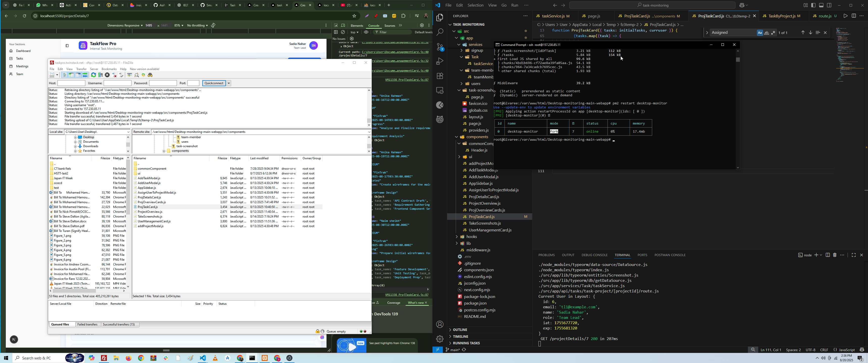Viewport: 868px width, 363px height.
Task: Open the Extensions view in VS Code
Action: 440,76
